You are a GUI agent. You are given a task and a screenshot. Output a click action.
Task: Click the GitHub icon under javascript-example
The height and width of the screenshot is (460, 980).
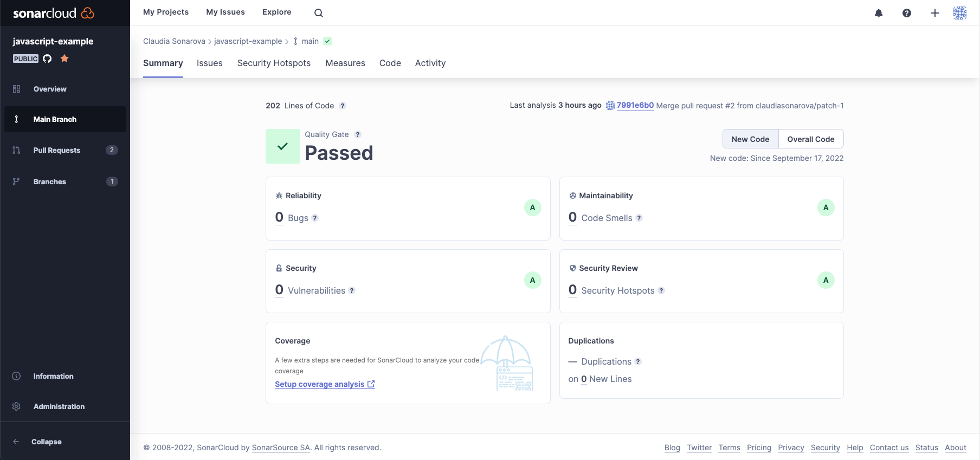tap(47, 59)
